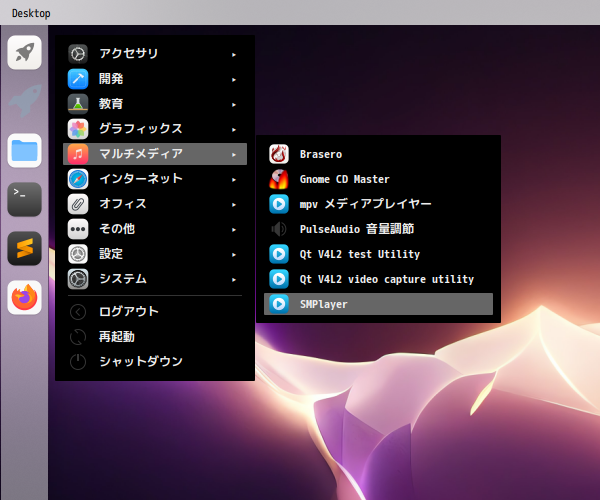Click the マルチメディア submenu arrow
The image size is (600, 500).
pyautogui.click(x=234, y=155)
